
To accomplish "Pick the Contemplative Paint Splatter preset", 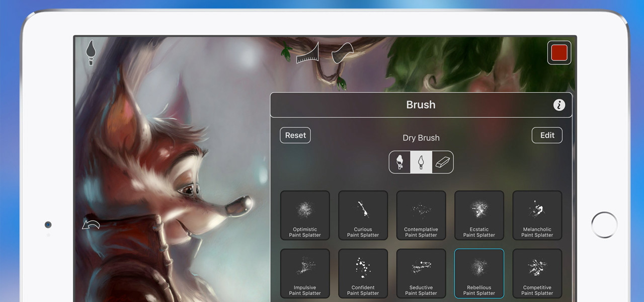I will tap(421, 215).
